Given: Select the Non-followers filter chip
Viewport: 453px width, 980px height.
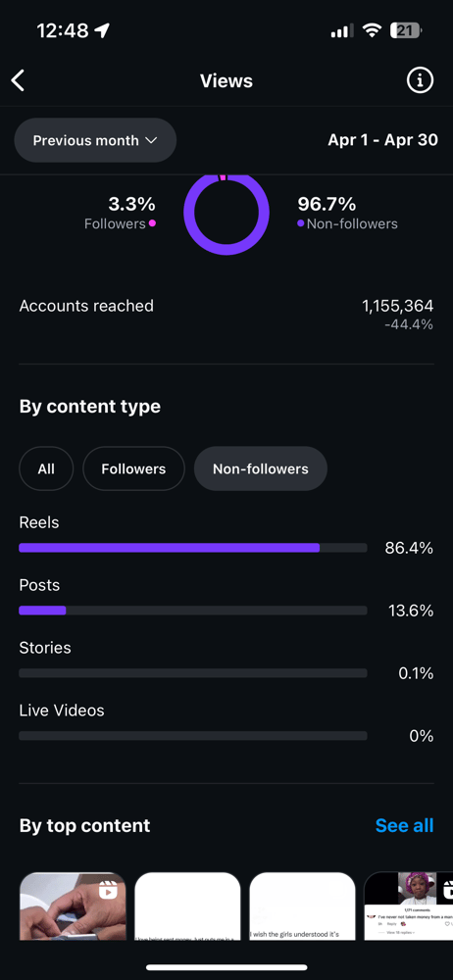Looking at the screenshot, I should click(x=260, y=468).
